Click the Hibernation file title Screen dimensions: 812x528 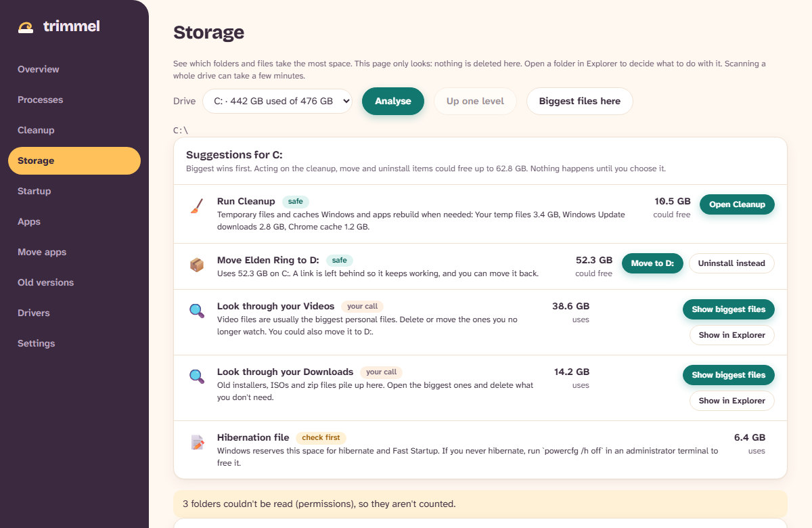[x=253, y=437]
